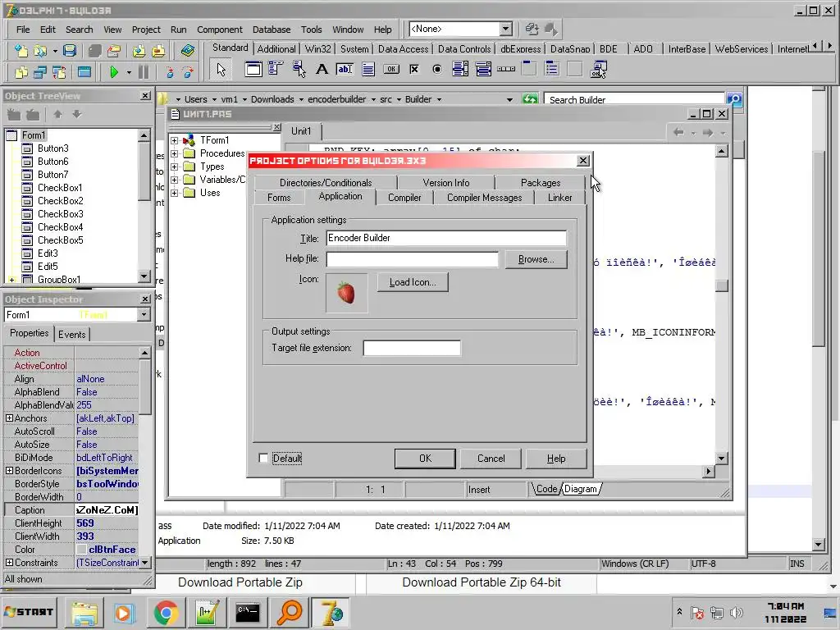
Task: Click the View Unit toolbar icon
Action: [x=21, y=71]
